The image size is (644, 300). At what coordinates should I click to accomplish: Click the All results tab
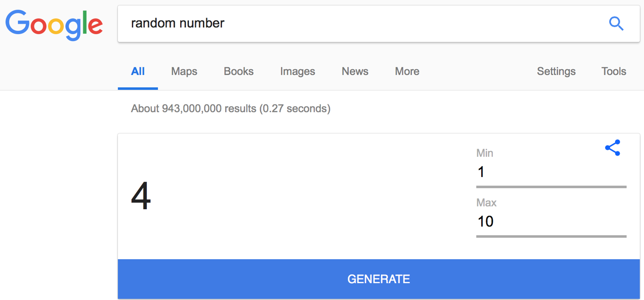[138, 71]
